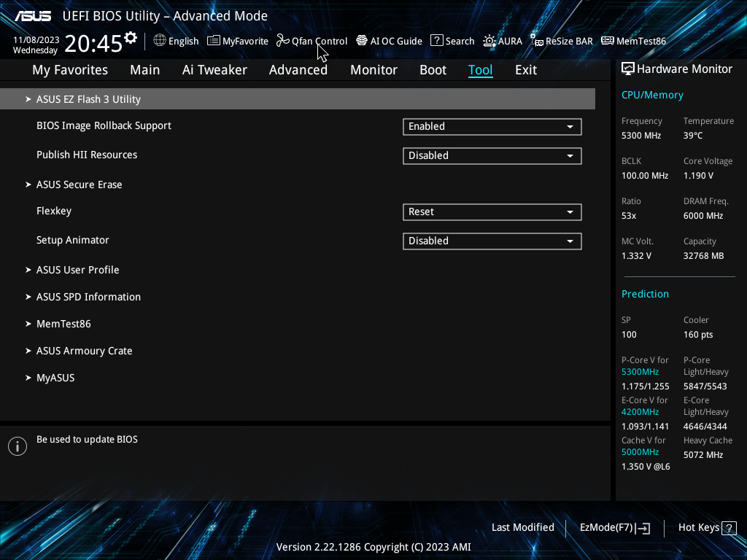
Task: Click the 5300MHz P-Core link text
Action: (x=640, y=372)
